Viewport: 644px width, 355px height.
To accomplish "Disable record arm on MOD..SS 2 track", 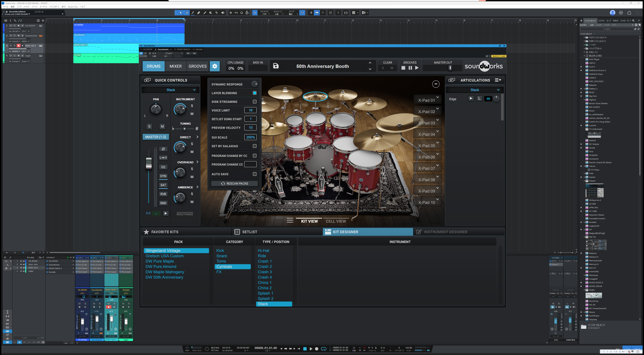I will pyautogui.click(x=19, y=46).
